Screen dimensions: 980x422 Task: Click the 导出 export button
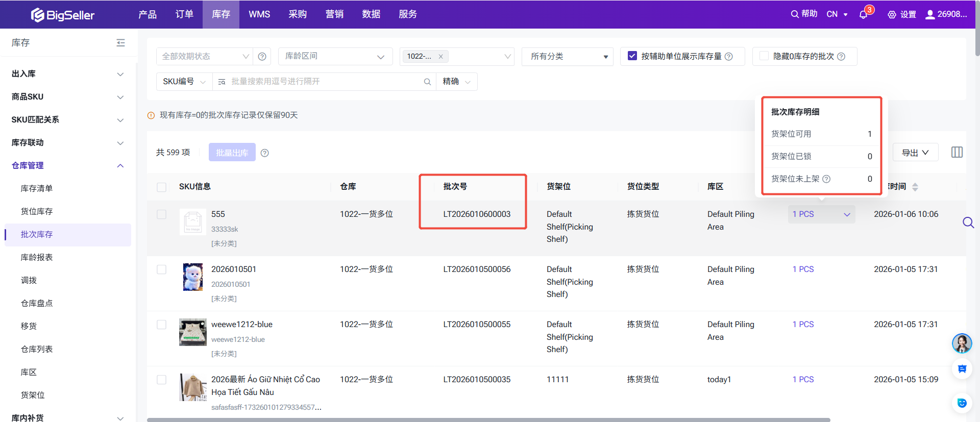[915, 153]
